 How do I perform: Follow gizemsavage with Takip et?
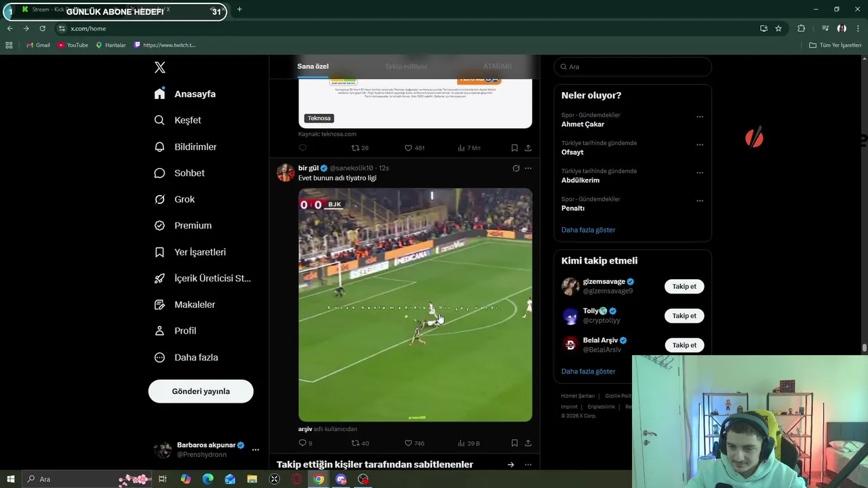click(x=684, y=286)
